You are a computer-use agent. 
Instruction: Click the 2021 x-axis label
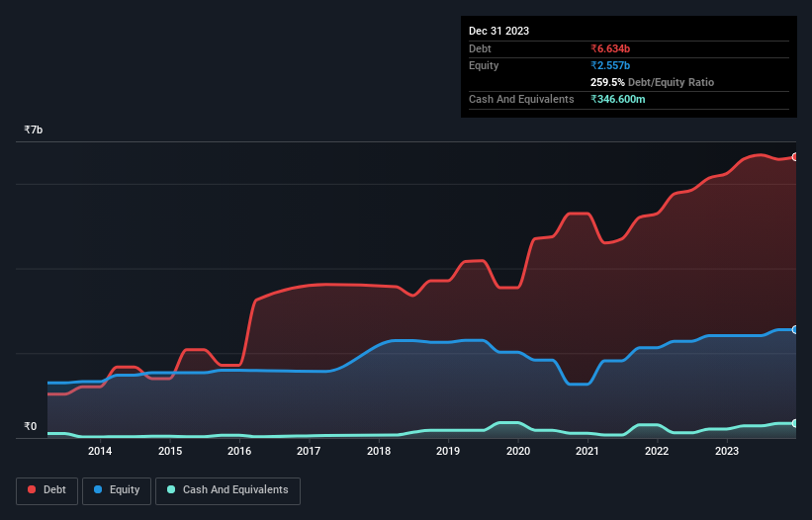click(587, 451)
